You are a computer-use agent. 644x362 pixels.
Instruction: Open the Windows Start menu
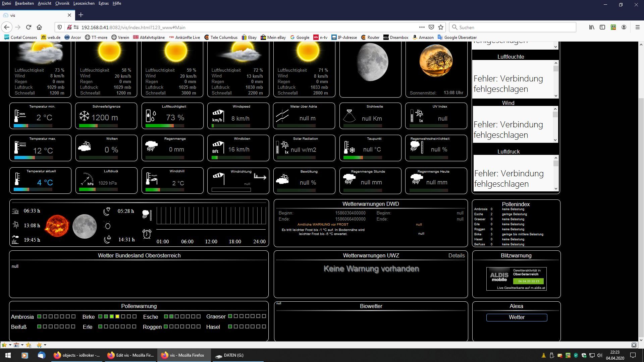[x=8, y=355]
